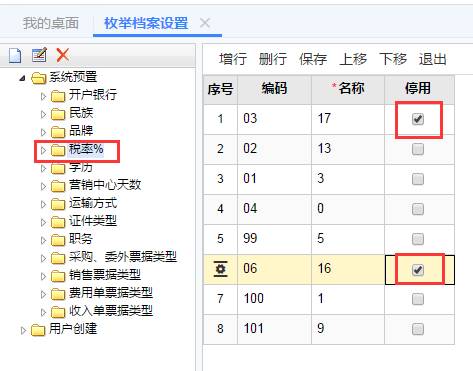The width and height of the screenshot is (473, 371).
Task: Click the name cell containing 13
Action: [x=348, y=149]
